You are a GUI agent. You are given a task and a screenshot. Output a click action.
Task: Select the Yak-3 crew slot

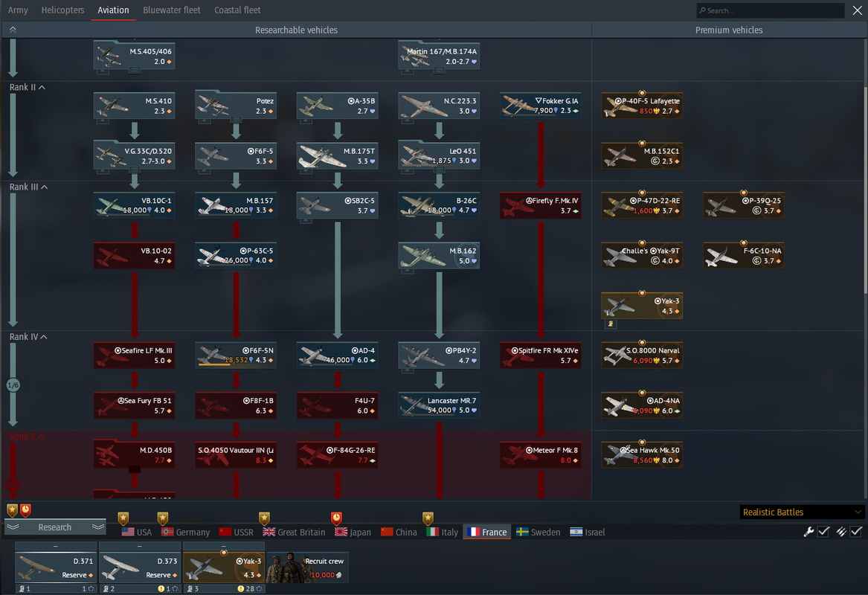point(224,567)
